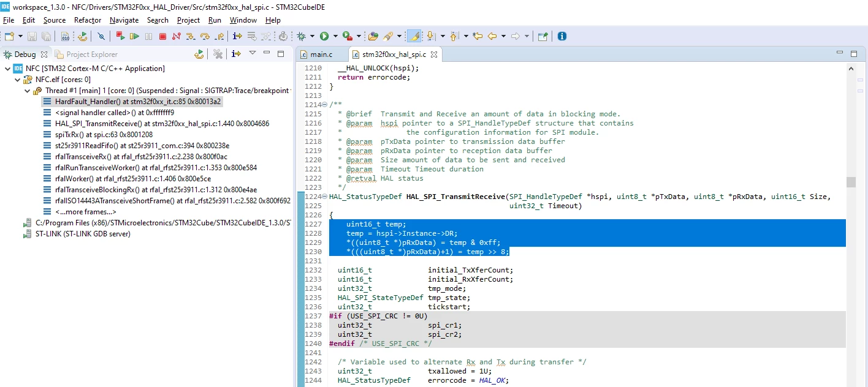The image size is (868, 387).
Task: Switch to the main.c editor tab
Action: [x=321, y=54]
